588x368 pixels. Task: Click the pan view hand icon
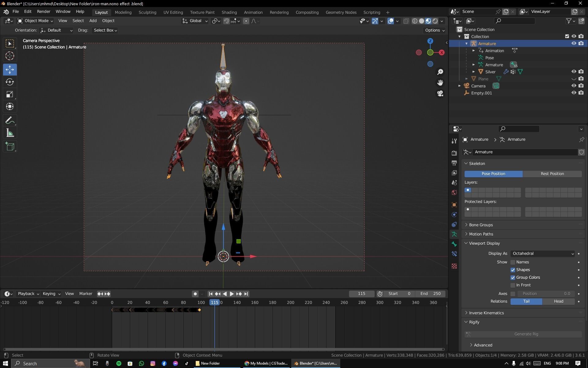pos(440,82)
